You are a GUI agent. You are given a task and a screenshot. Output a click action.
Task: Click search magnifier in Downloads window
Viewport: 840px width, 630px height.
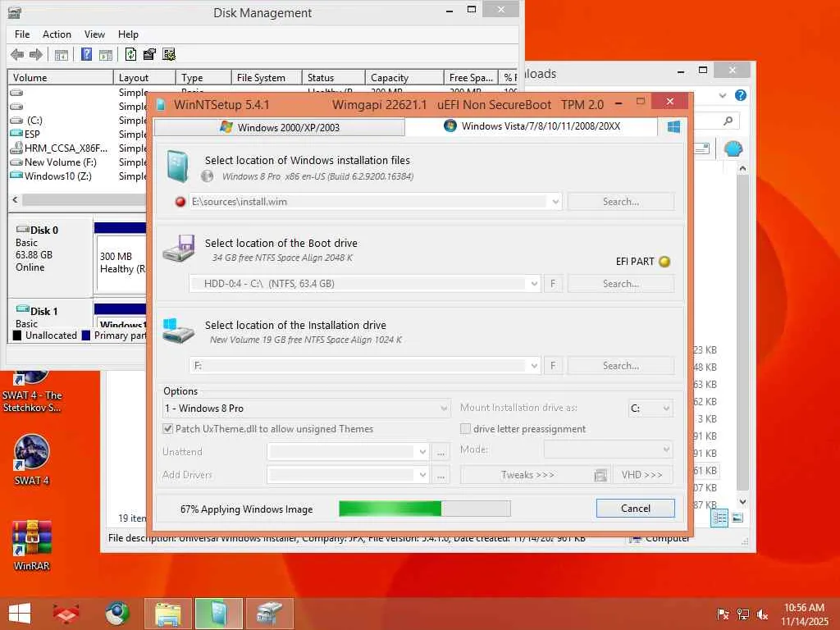pyautogui.click(x=728, y=121)
